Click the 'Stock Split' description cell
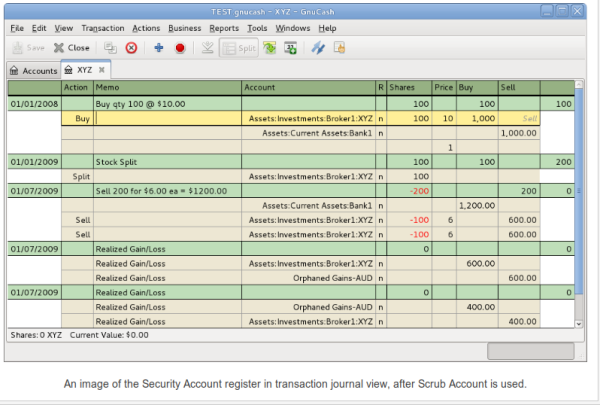 point(168,162)
